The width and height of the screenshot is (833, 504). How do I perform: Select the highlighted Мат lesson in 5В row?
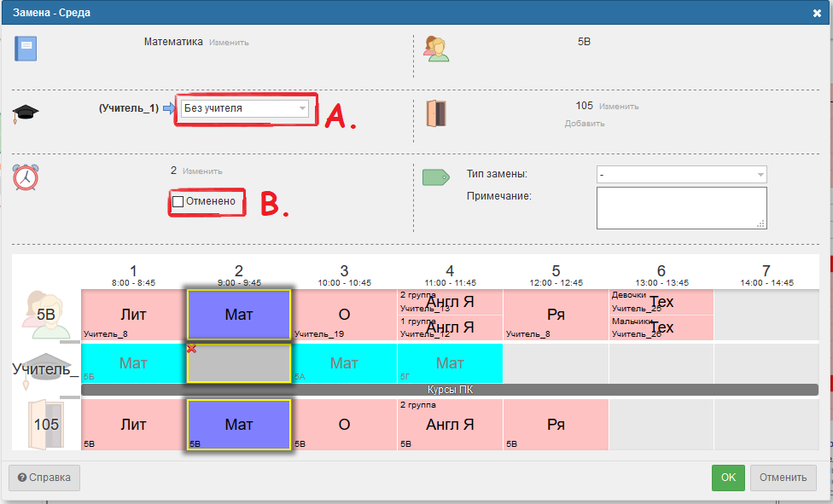pyautogui.click(x=239, y=315)
